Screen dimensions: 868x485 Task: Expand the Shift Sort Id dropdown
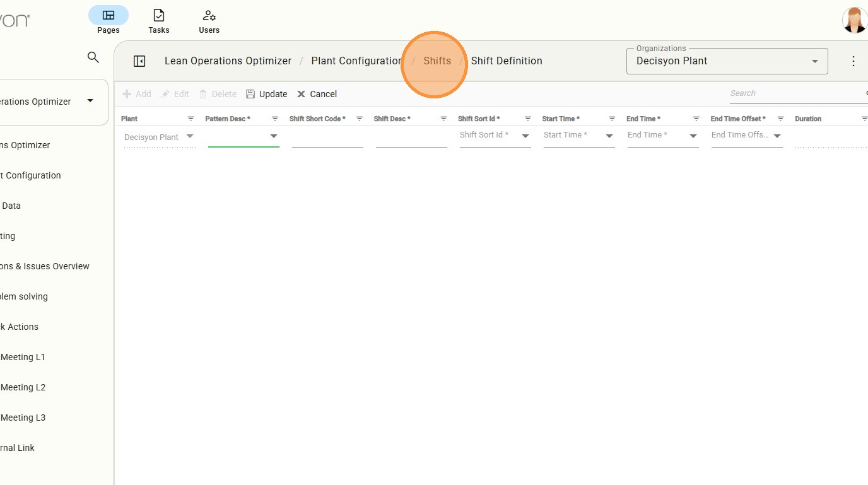pos(525,136)
